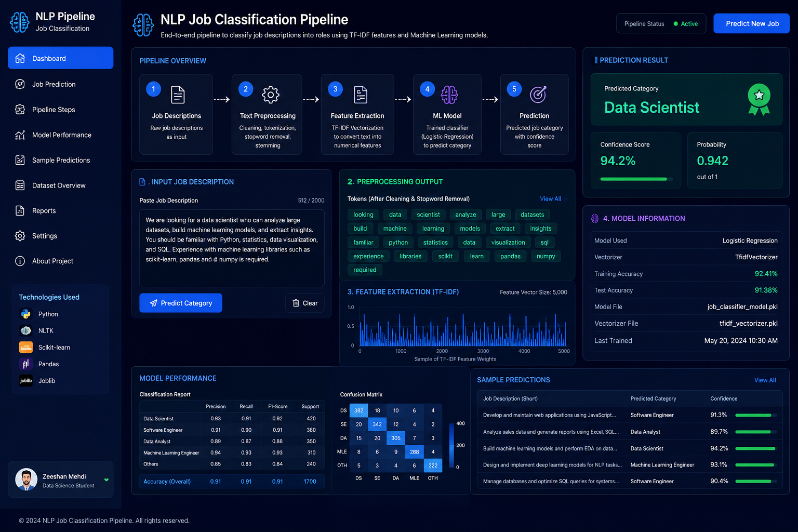Click the job_classifier_model.pkl file name
Image resolution: width=798 pixels, height=532 pixels.
(742, 307)
